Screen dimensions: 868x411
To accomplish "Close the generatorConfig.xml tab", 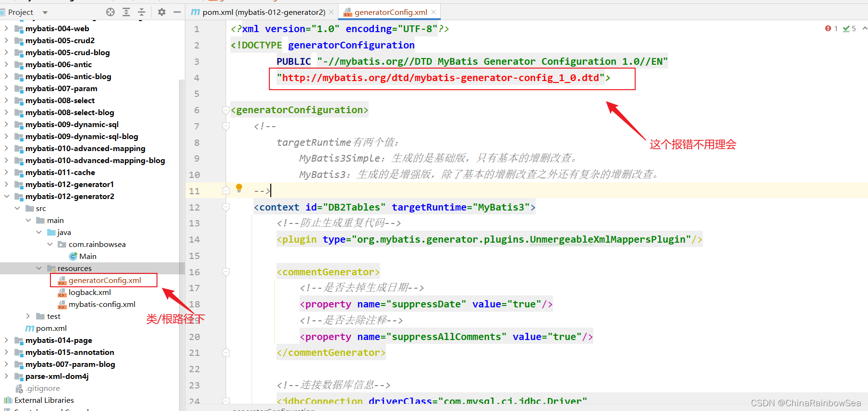I will [x=434, y=12].
